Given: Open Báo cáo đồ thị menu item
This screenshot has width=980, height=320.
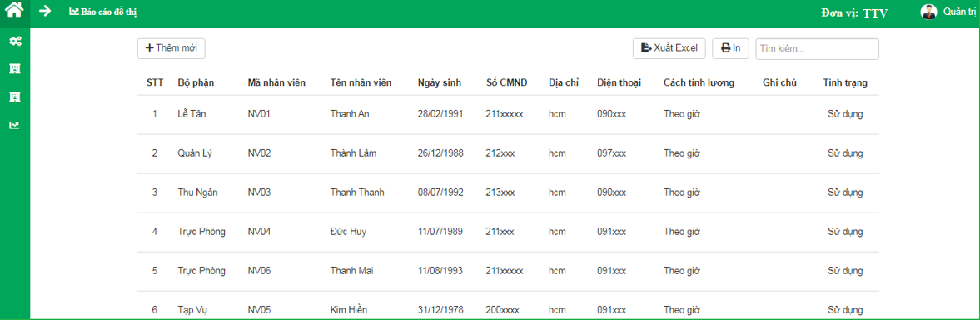Looking at the screenshot, I should coord(102,12).
